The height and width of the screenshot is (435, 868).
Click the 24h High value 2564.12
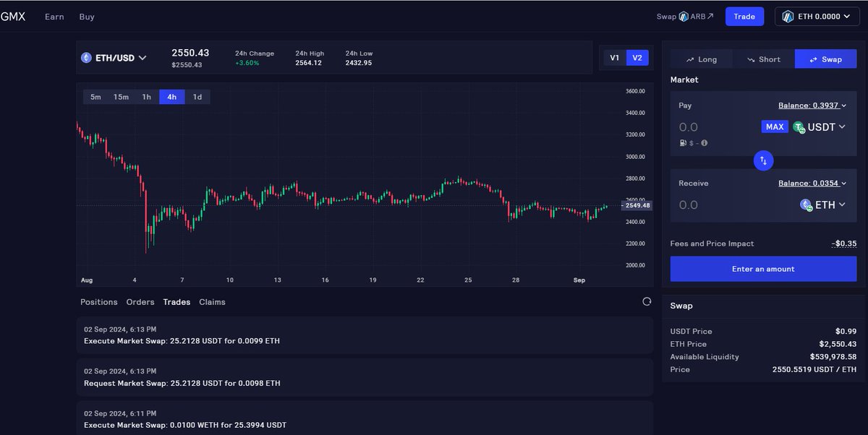tap(308, 63)
